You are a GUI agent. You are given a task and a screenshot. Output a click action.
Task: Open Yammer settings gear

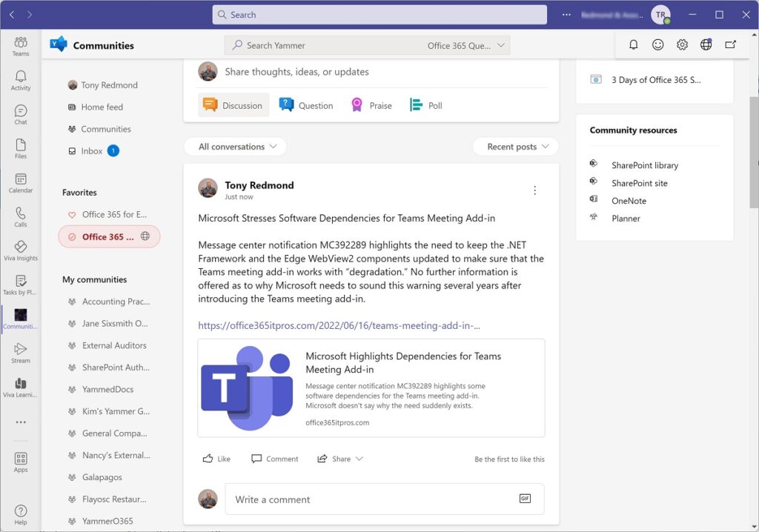point(682,45)
